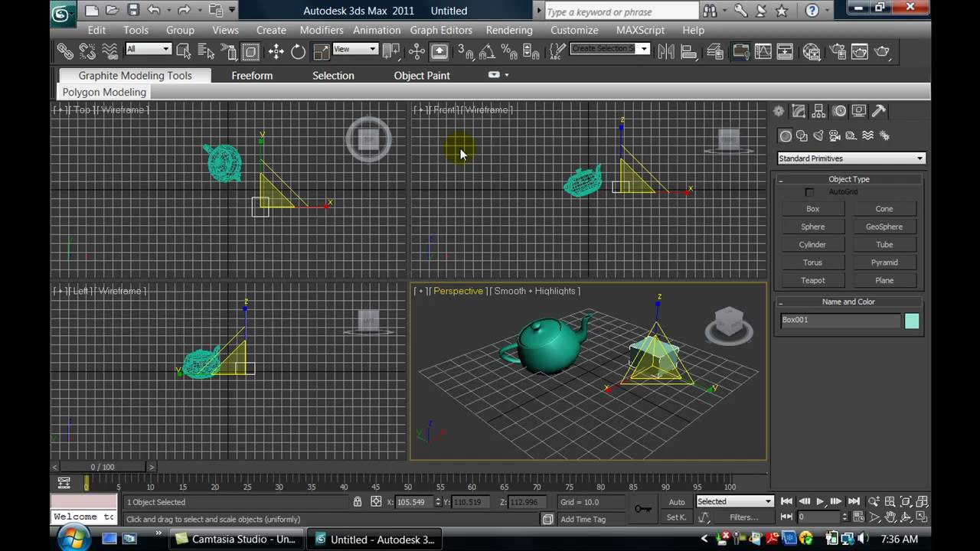Toggle the Spinner Snap button

coord(531,51)
